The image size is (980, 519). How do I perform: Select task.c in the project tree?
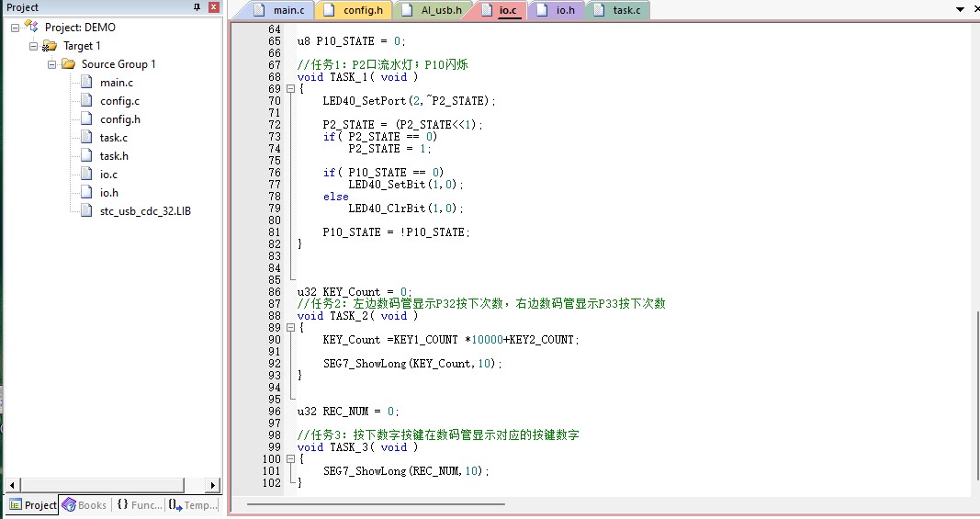(x=113, y=138)
